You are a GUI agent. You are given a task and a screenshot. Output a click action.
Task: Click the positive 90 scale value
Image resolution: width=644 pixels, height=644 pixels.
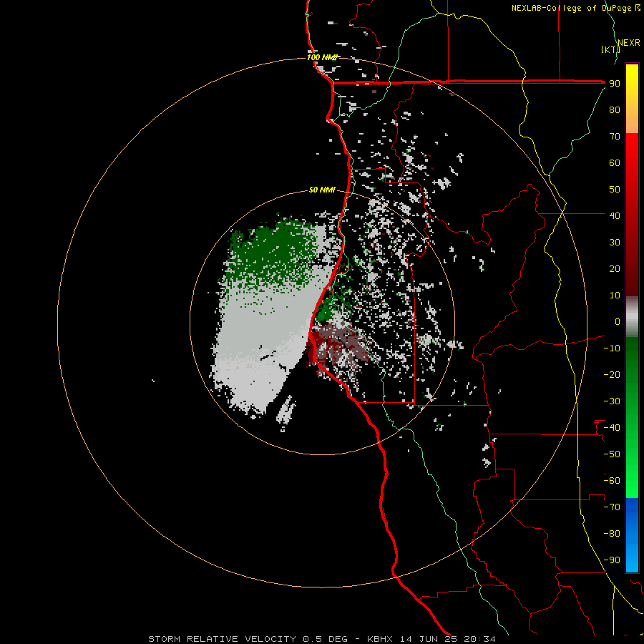(x=615, y=84)
